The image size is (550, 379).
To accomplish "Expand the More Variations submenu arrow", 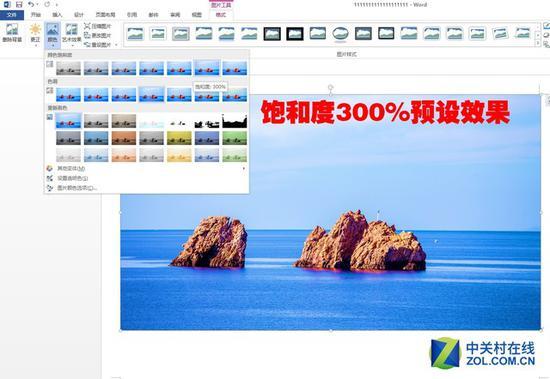I will [x=244, y=168].
